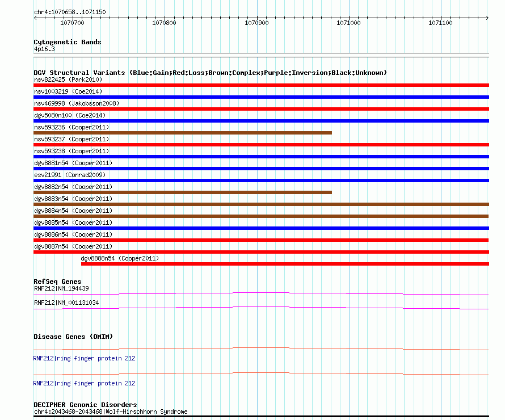Select the dgv8881n54 (Cooper2011) label
Screen dimensions: 505x420
click(73, 163)
